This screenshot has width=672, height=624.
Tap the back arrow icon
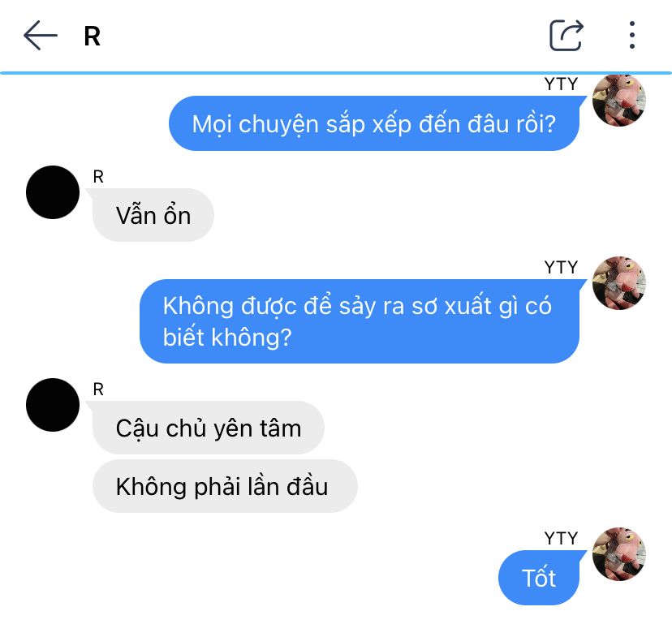[41, 35]
